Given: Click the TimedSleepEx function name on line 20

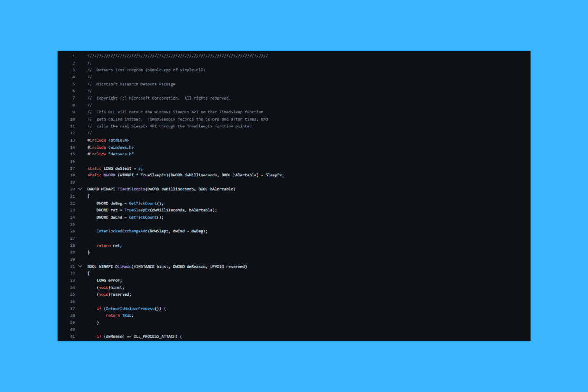Looking at the screenshot, I should (x=131, y=189).
